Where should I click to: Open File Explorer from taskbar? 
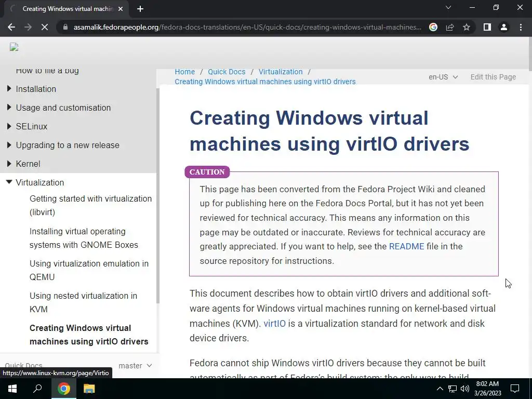[89, 389]
